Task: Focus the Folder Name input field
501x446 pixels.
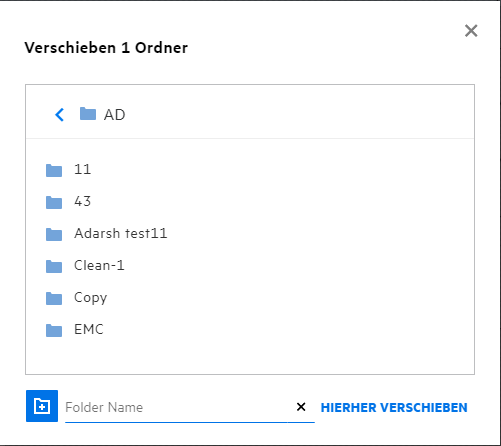Action: tap(177, 407)
